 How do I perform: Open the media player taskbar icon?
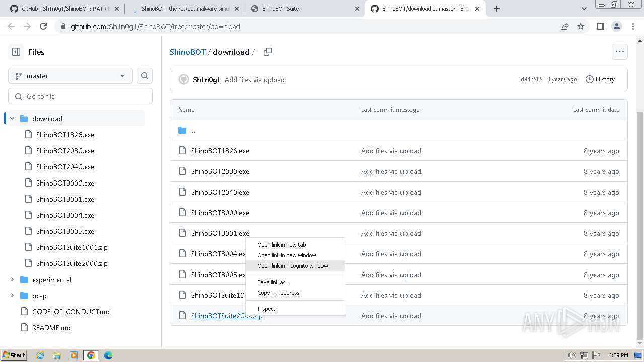[74, 355]
